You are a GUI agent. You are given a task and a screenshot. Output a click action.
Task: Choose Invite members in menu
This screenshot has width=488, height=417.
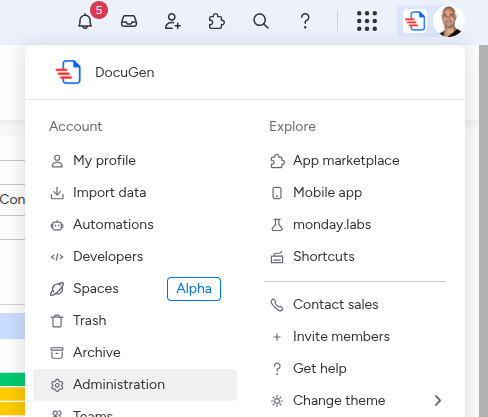click(x=341, y=337)
